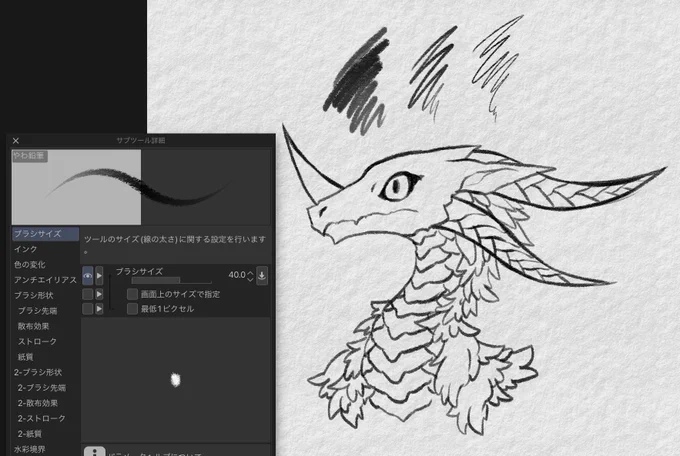This screenshot has height=456, width=680.
Task: Click the brush tip shape preview
Action: [x=176, y=380]
